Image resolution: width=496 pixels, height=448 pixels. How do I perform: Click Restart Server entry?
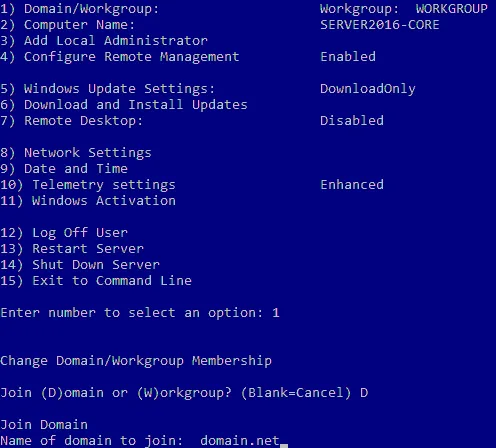(72, 249)
